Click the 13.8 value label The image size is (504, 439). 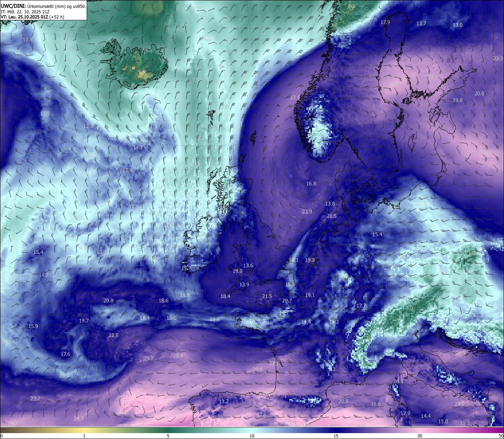[x=330, y=204]
